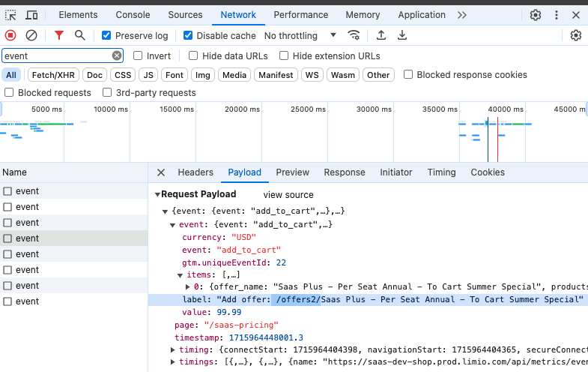Show the Preview tab
Image resolution: width=588 pixels, height=372 pixels.
click(292, 172)
